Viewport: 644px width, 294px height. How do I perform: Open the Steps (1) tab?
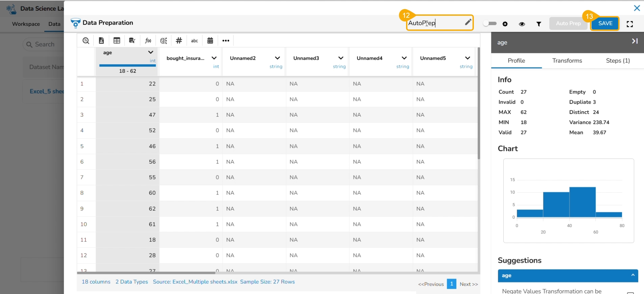[617, 61]
